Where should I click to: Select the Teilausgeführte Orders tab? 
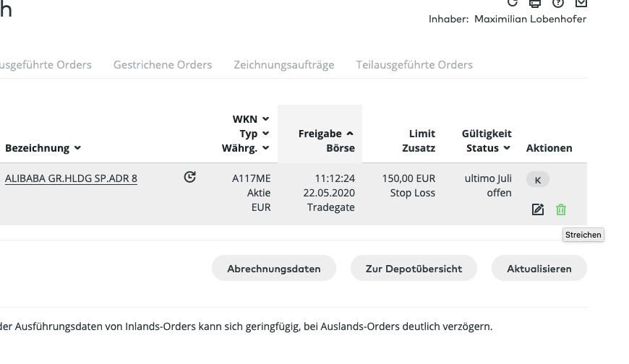pyautogui.click(x=414, y=65)
